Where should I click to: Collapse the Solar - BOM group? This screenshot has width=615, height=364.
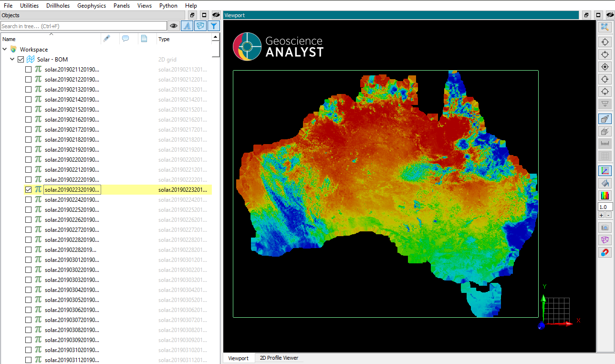coord(12,59)
